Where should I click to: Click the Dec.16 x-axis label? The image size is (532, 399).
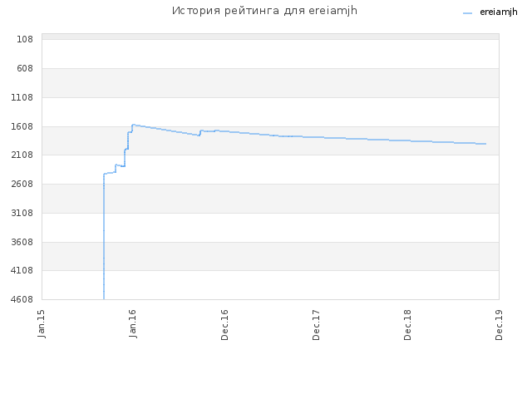tap(224, 325)
